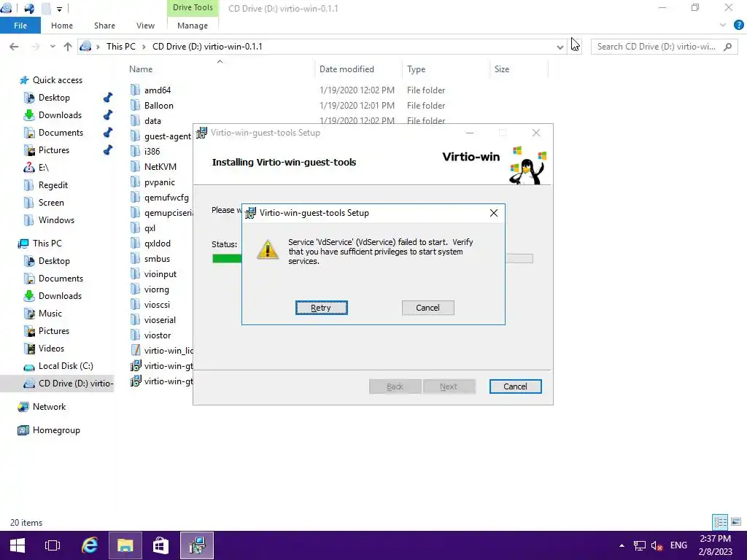Select the qxldod folder
This screenshot has height=560, width=747.
(x=158, y=244)
